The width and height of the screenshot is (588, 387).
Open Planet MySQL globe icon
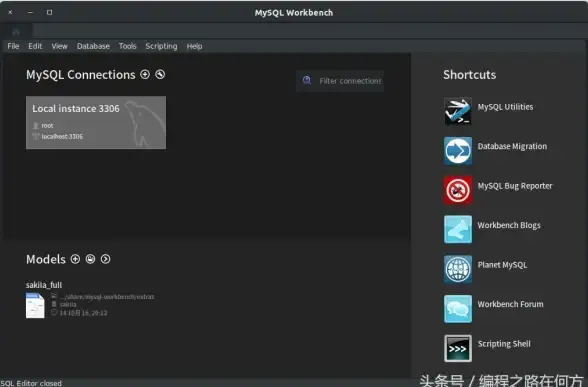pos(458,269)
